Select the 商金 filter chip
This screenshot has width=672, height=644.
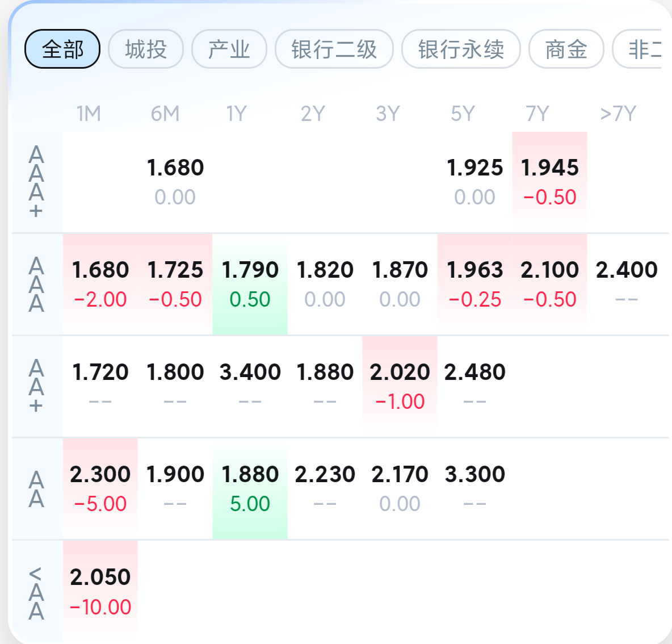click(565, 49)
